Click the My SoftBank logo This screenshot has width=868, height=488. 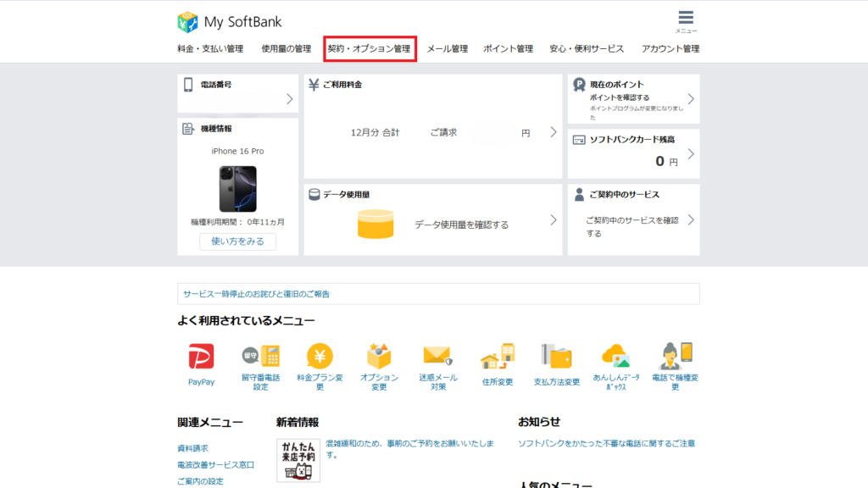tap(230, 22)
